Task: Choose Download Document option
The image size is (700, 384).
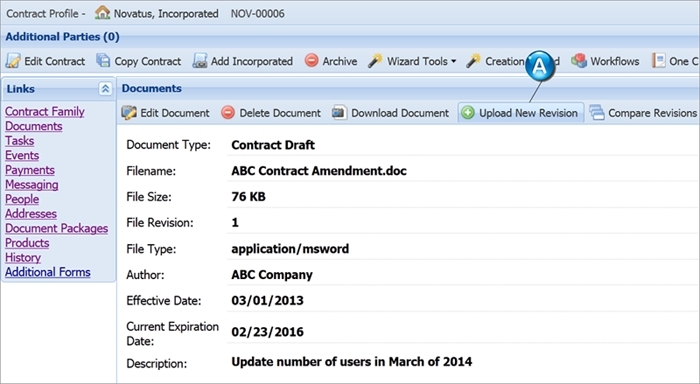Action: click(x=390, y=113)
